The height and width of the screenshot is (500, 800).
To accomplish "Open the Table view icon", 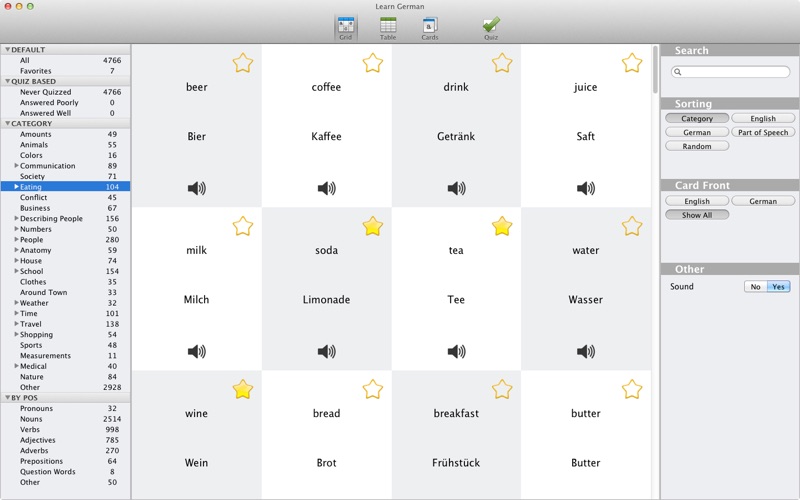I will 388,28.
